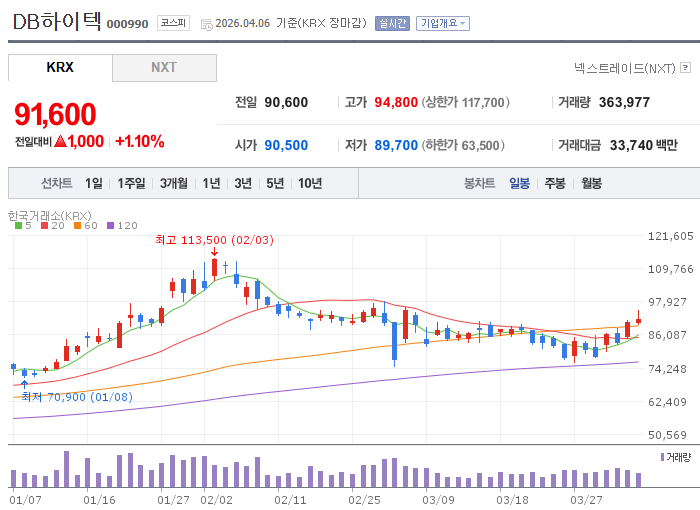Image resolution: width=700 pixels, height=510 pixels.
Task: Click the purple 120-day moving average swatch
Action: point(110,226)
